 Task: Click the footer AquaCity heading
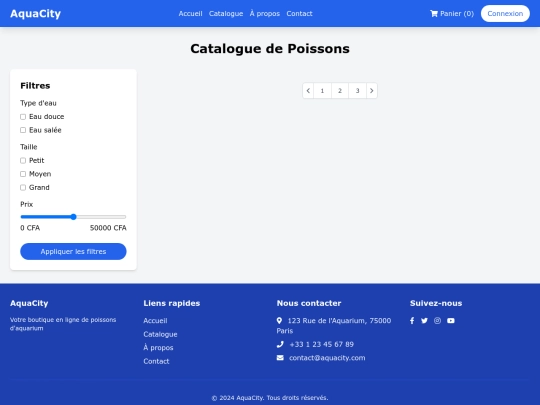(x=29, y=303)
